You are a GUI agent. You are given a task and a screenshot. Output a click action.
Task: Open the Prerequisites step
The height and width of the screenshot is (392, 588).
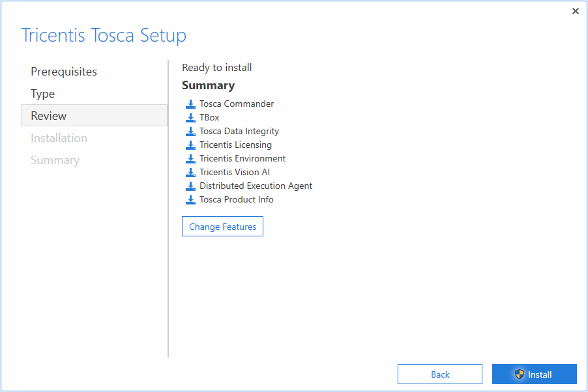click(63, 72)
